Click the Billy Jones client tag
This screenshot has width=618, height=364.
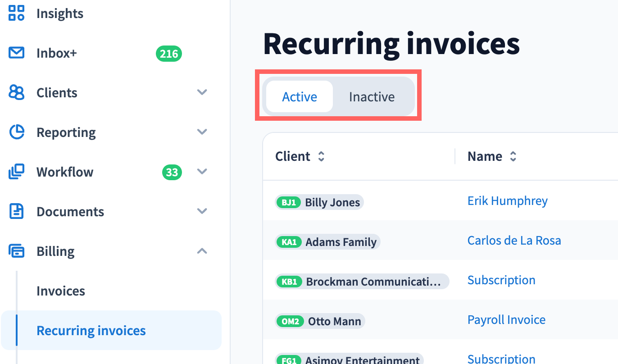(319, 203)
